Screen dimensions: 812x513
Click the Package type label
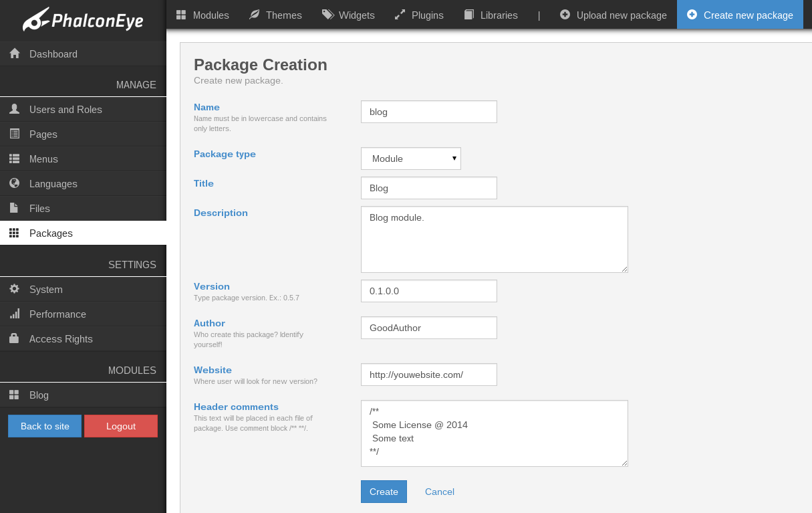coord(225,154)
